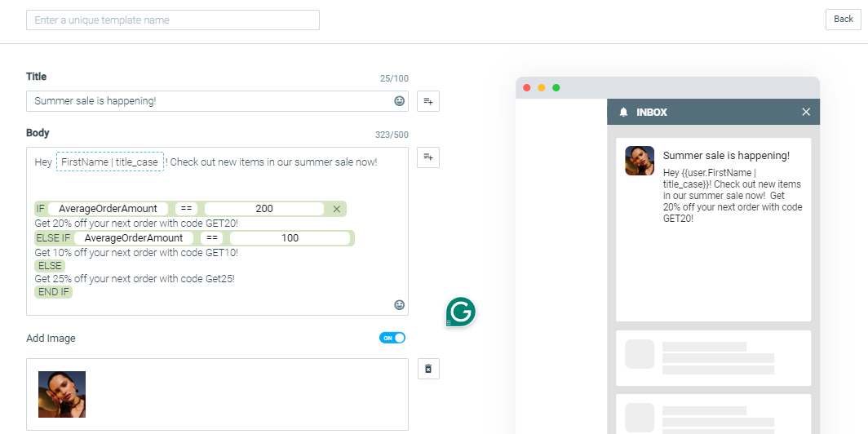Edit the value 200 in IF condition
The image size is (868, 434).
click(x=264, y=209)
